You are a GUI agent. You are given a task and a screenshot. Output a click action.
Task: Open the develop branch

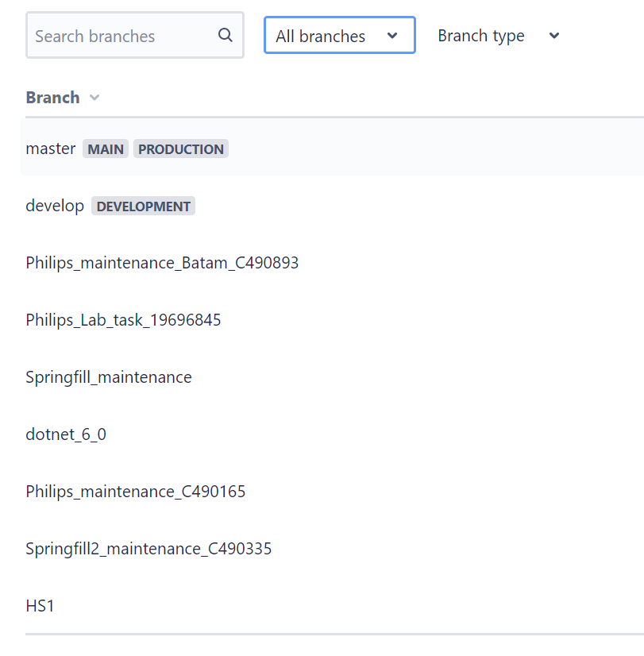click(55, 205)
